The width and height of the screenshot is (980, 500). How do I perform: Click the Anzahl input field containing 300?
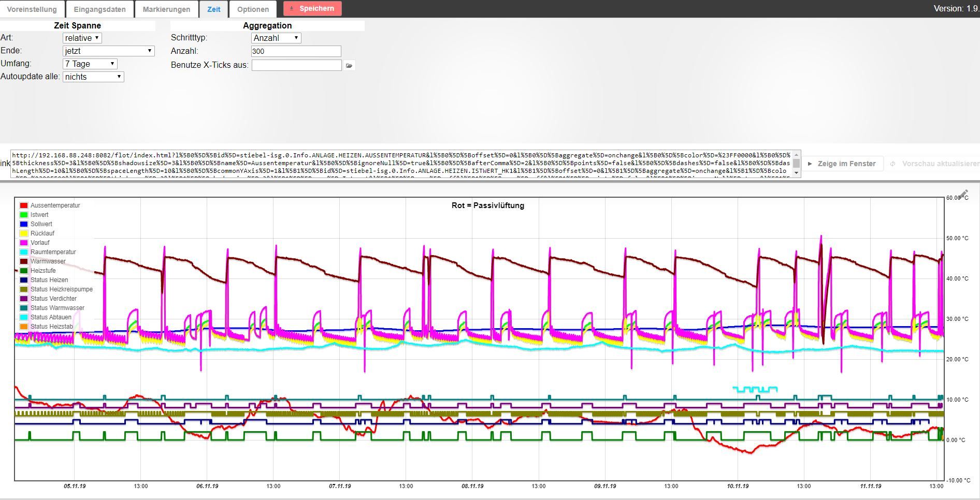(296, 51)
